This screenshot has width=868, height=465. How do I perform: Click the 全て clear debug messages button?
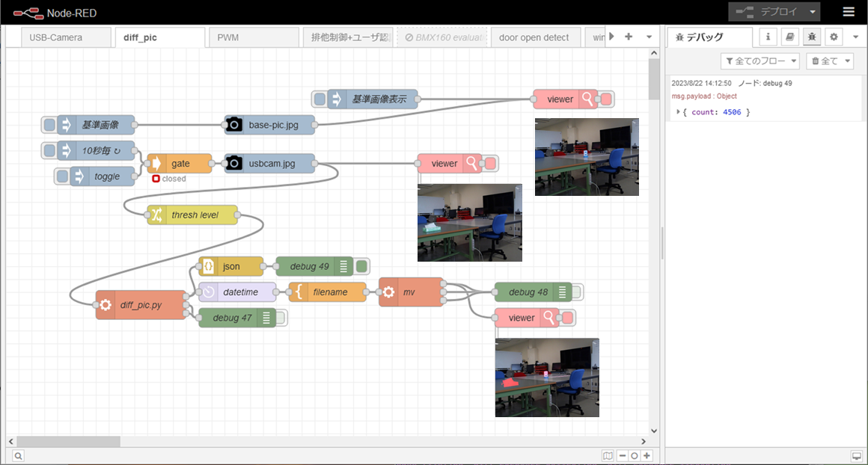828,61
